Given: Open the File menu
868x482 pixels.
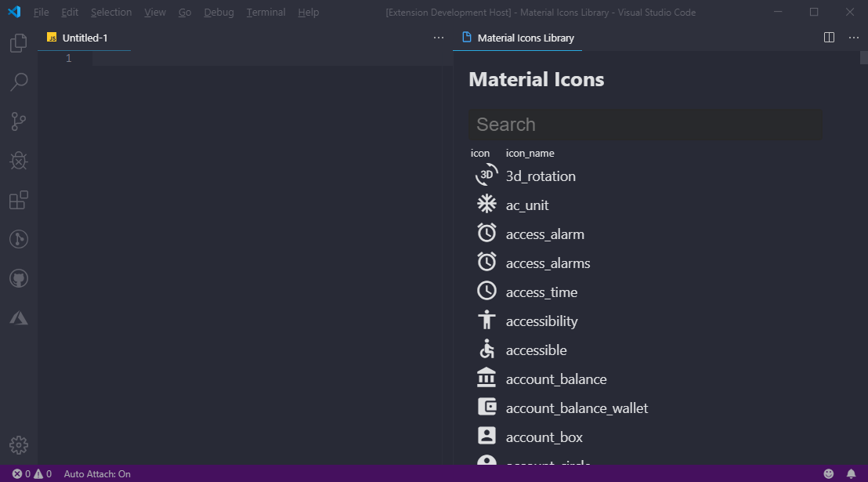Looking at the screenshot, I should point(41,13).
